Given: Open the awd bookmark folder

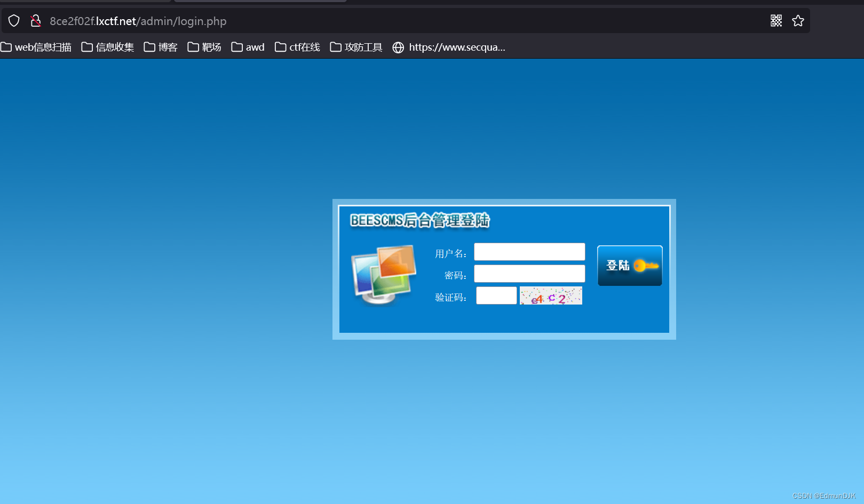Looking at the screenshot, I should pos(248,47).
